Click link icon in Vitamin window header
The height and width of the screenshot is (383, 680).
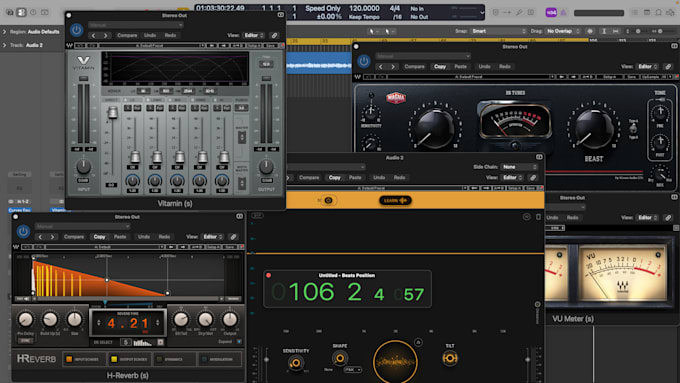tap(274, 35)
